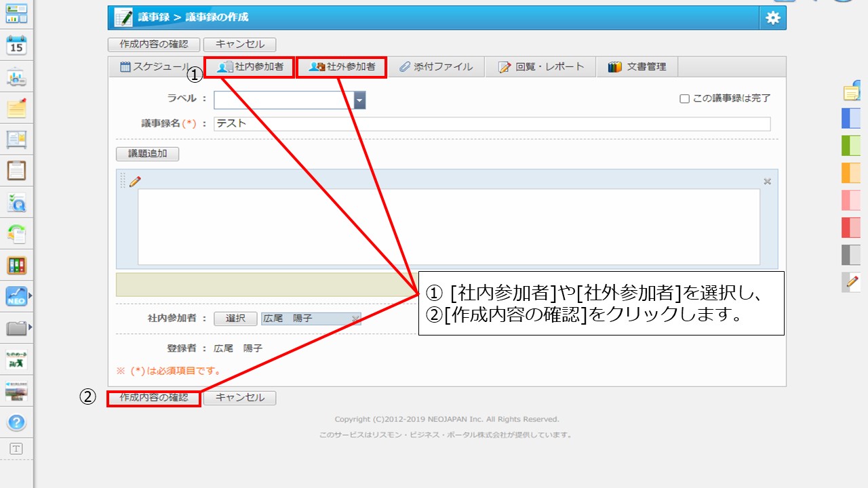Open the yellow sticky note panel icon
Screen dimensions: 868x488
tap(852, 93)
